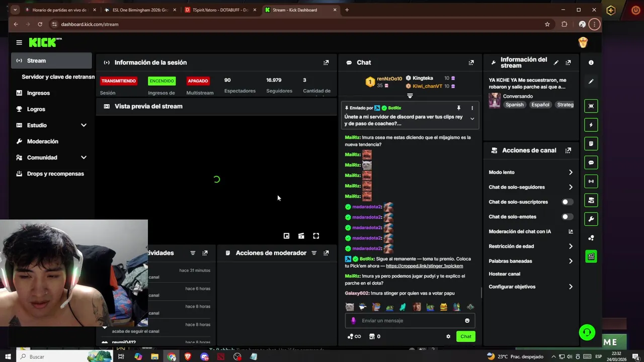The width and height of the screenshot is (644, 362).
Task: Open Drops y recompensas
Action: pos(55,173)
